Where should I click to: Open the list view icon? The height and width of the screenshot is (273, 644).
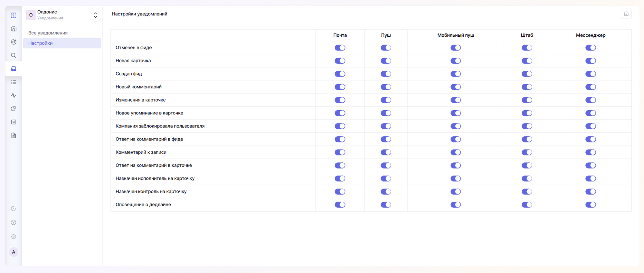14,82
